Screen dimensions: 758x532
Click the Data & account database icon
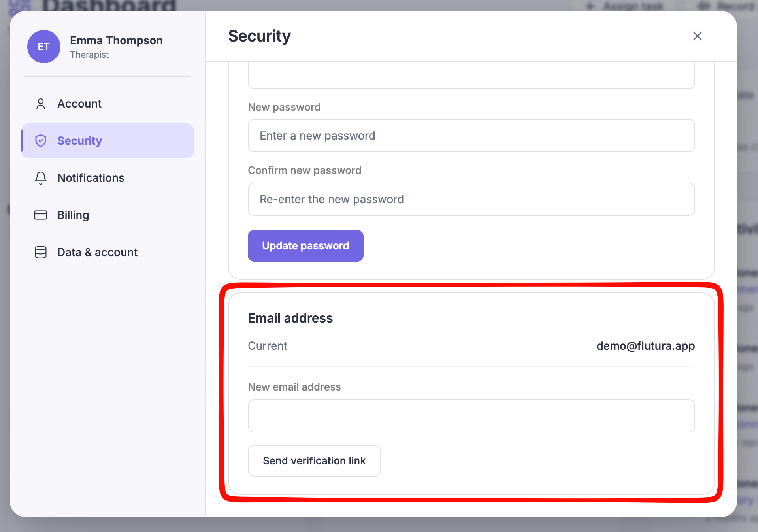(x=41, y=252)
